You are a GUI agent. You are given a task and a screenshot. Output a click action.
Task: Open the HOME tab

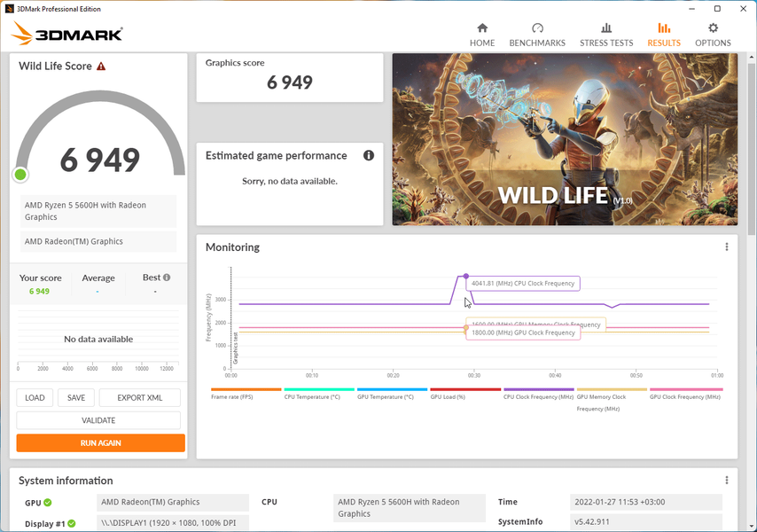(482, 35)
